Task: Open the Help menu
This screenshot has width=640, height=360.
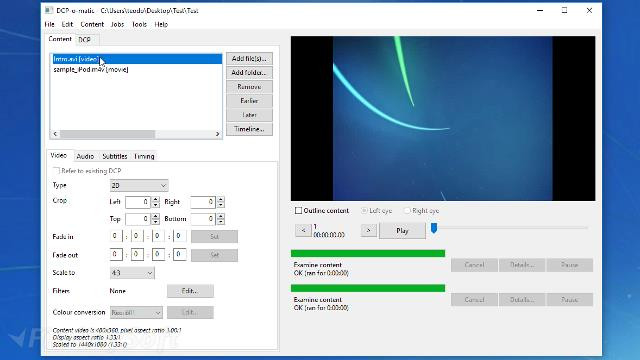Action: point(161,24)
